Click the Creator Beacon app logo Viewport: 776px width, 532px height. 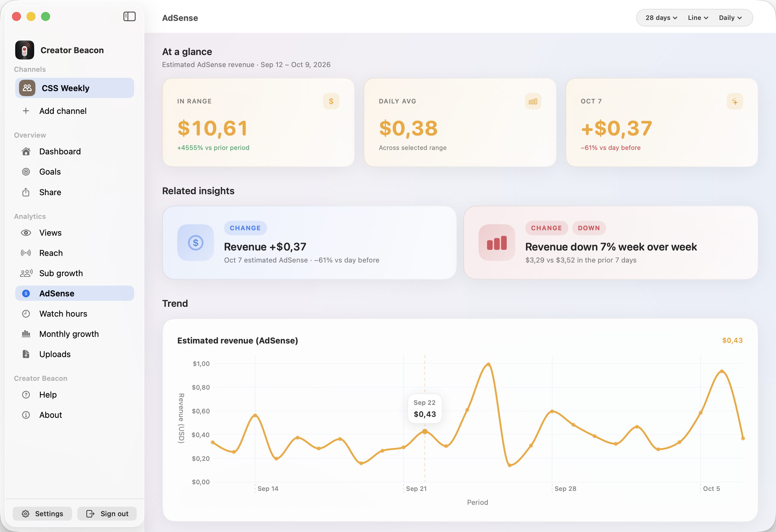[x=25, y=50]
